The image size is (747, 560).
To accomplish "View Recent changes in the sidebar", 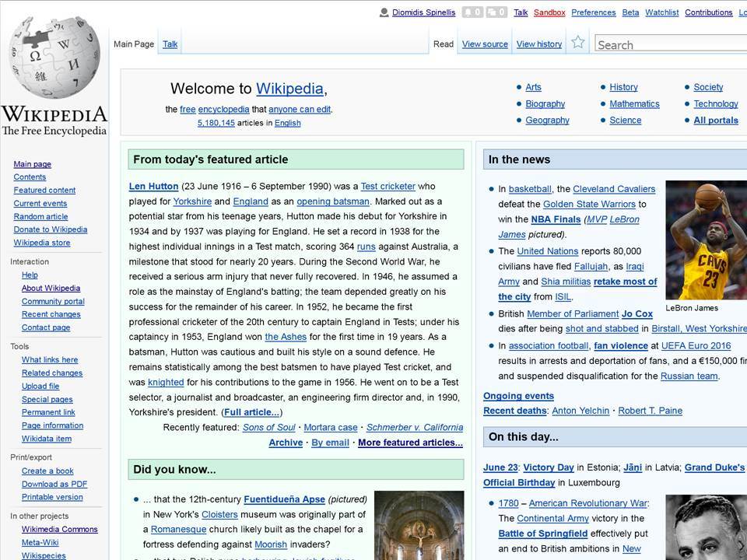I will [51, 314].
